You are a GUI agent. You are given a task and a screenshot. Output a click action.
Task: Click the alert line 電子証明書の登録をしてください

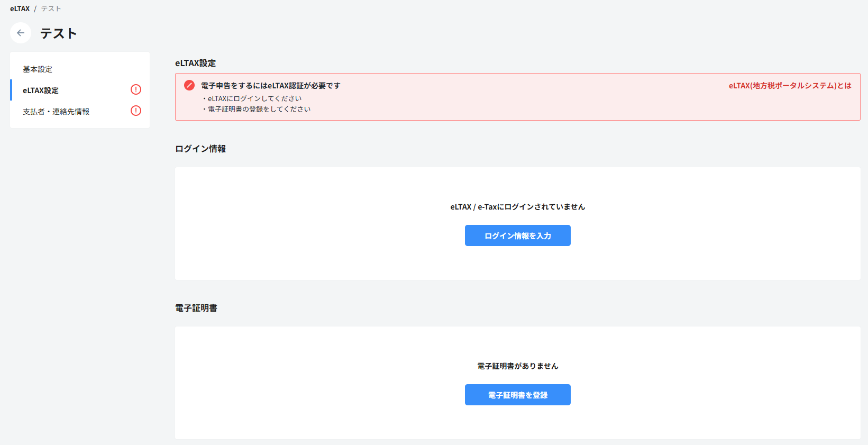pyautogui.click(x=259, y=109)
